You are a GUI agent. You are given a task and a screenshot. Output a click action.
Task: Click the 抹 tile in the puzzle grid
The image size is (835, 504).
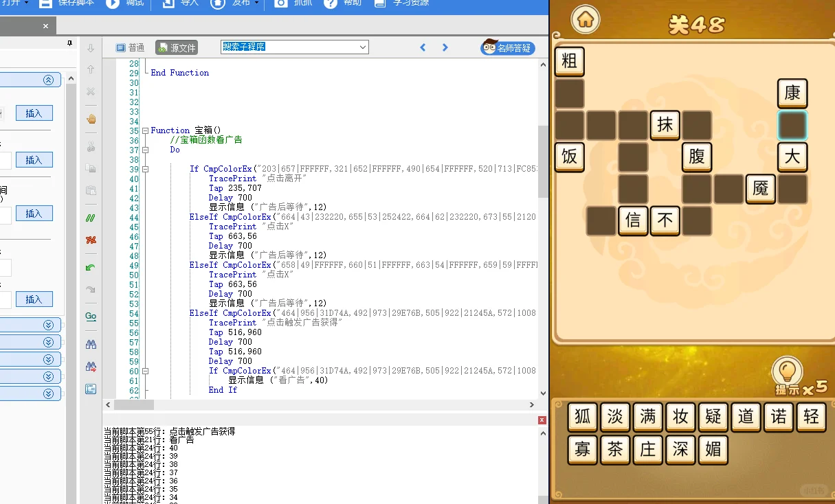point(665,125)
